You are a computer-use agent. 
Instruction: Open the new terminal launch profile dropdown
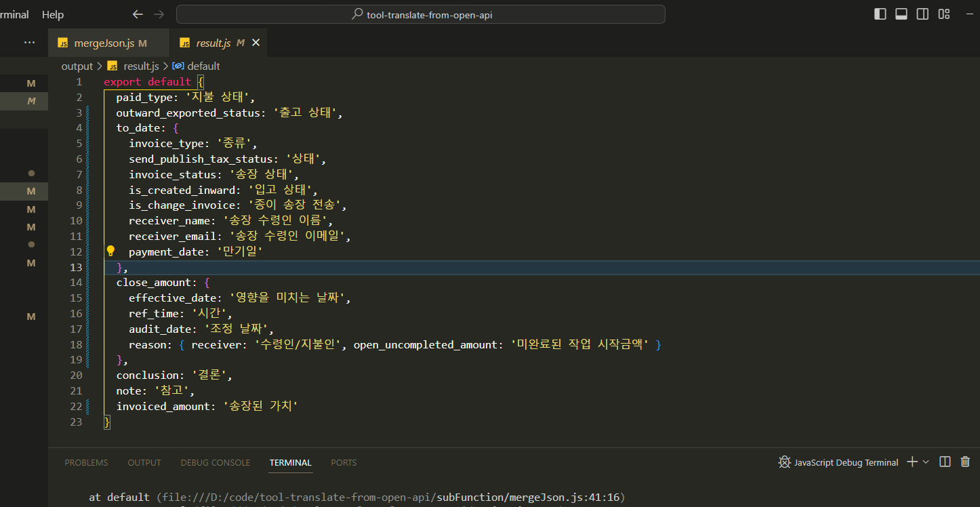click(926, 462)
